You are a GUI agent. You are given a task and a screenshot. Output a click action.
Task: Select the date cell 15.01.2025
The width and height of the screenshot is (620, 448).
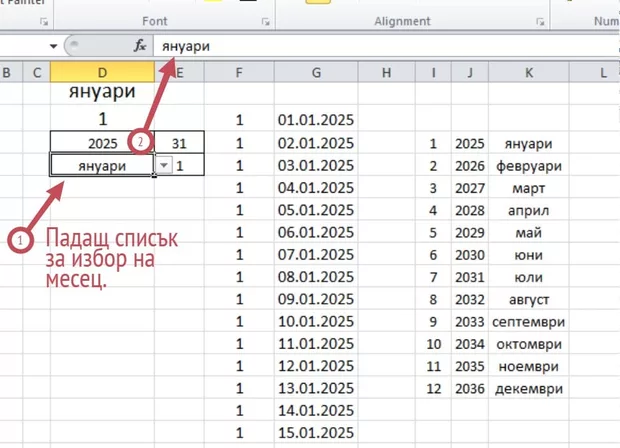tap(316, 432)
